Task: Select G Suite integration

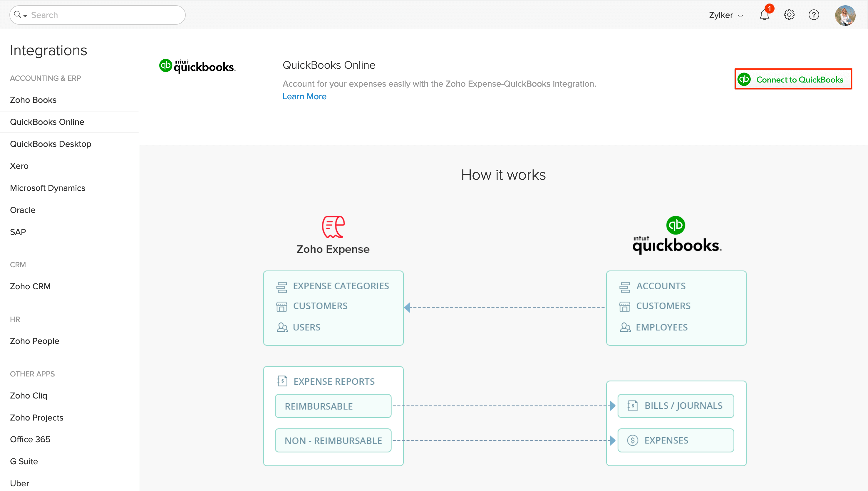Action: pyautogui.click(x=24, y=461)
